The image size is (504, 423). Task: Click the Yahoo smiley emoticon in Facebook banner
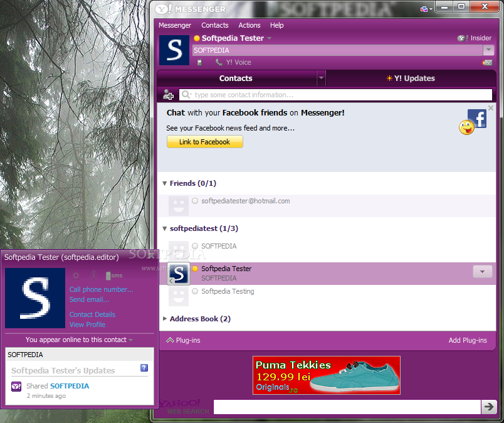click(466, 127)
